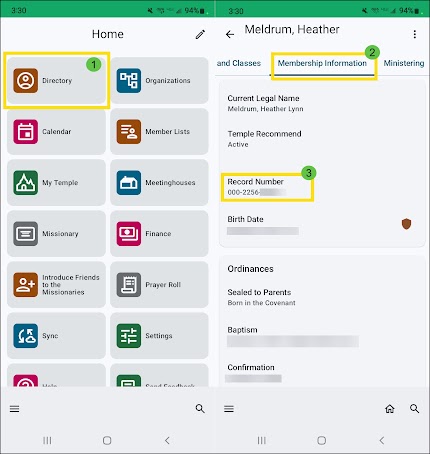This screenshot has height=454, width=430.
Task: Open hamburger menu on profile screen
Action: pos(229,409)
